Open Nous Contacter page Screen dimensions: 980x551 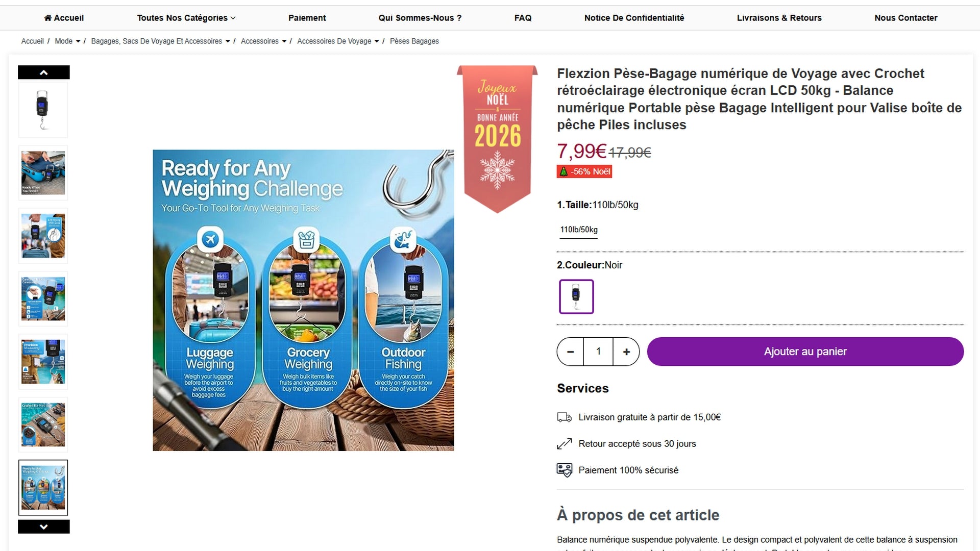(905, 18)
